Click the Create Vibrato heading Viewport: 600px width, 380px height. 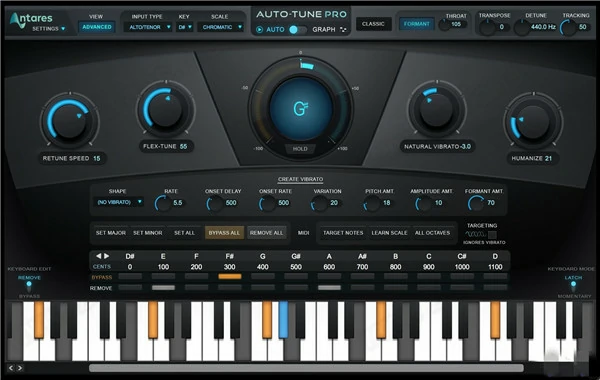[x=300, y=179]
